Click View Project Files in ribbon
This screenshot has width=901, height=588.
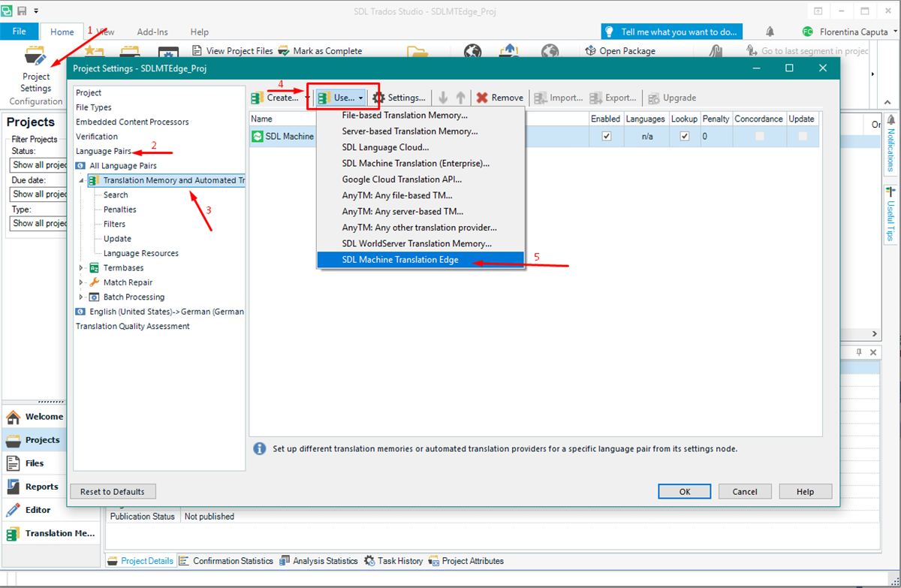pyautogui.click(x=233, y=51)
